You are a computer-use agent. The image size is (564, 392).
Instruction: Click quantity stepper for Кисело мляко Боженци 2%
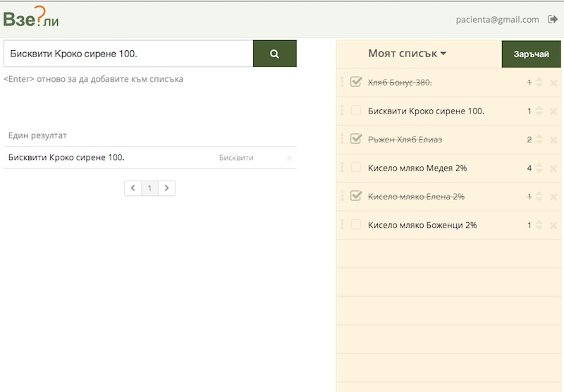(x=539, y=225)
